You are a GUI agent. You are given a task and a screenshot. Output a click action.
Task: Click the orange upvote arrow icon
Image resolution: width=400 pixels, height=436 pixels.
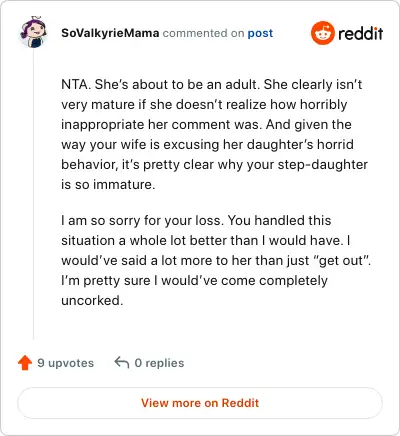pyautogui.click(x=25, y=363)
